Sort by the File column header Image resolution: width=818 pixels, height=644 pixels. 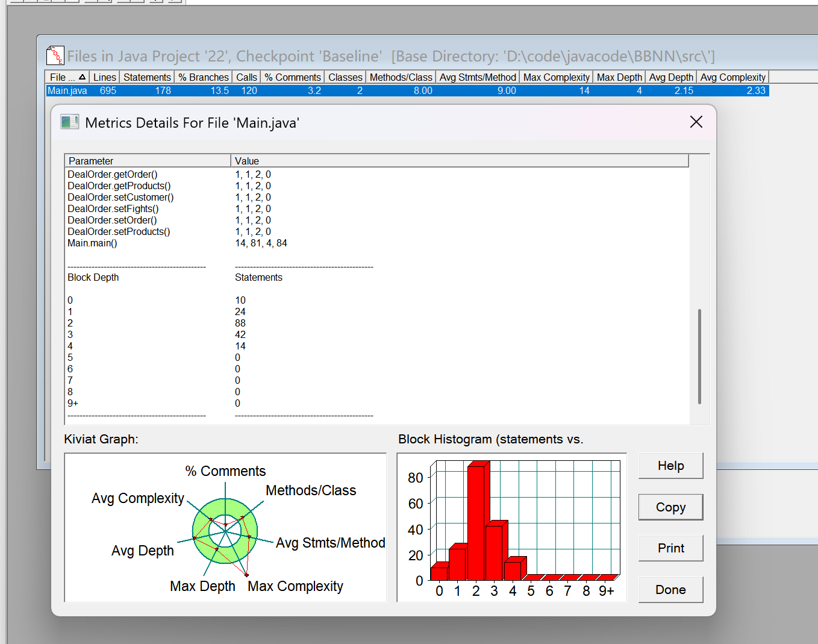coord(67,77)
